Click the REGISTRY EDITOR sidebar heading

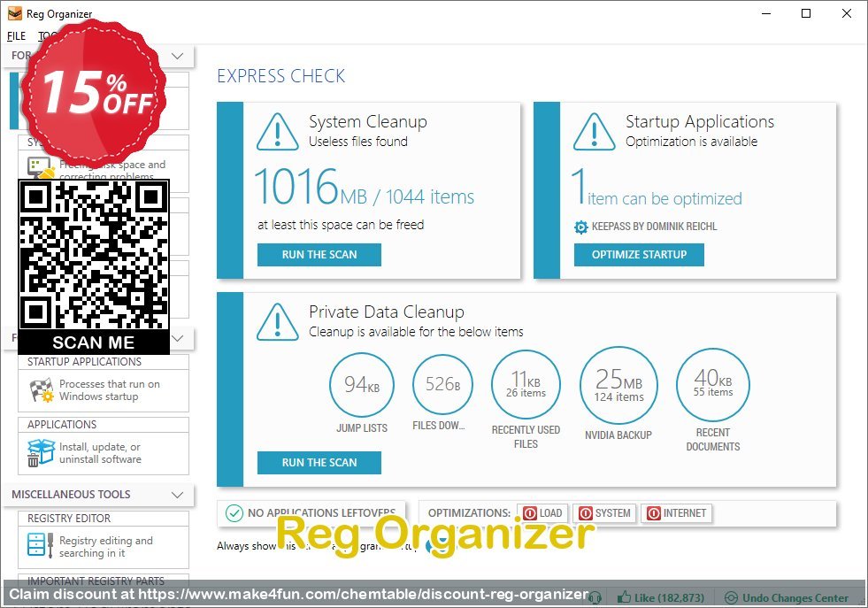click(69, 519)
